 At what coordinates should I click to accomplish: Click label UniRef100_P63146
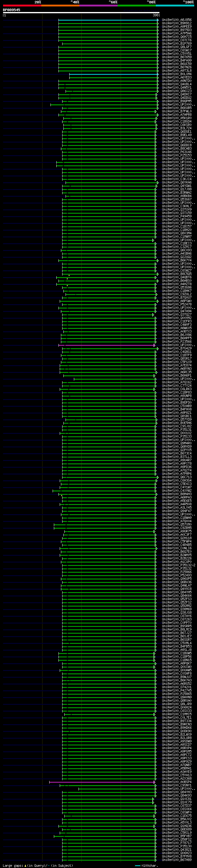click(x=177, y=152)
